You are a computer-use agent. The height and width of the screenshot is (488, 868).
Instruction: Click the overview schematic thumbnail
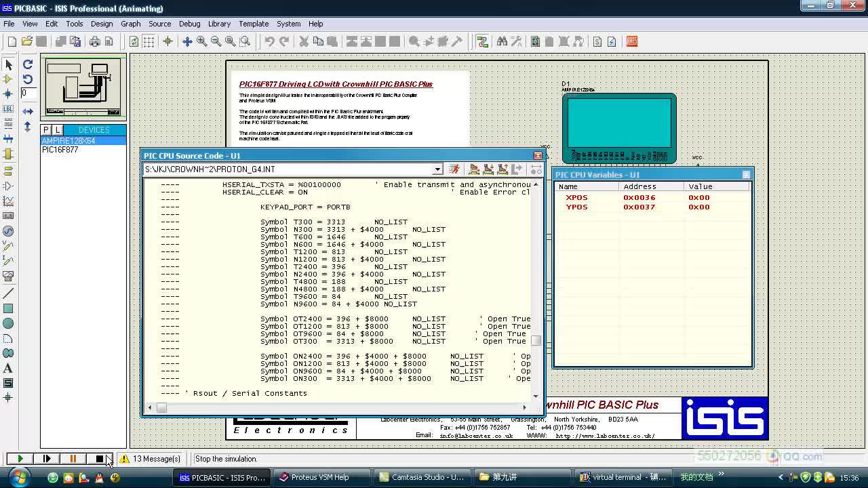click(x=83, y=88)
